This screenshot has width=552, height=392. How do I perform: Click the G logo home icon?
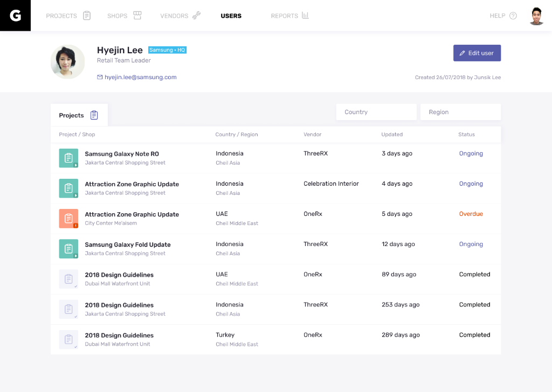point(15,16)
